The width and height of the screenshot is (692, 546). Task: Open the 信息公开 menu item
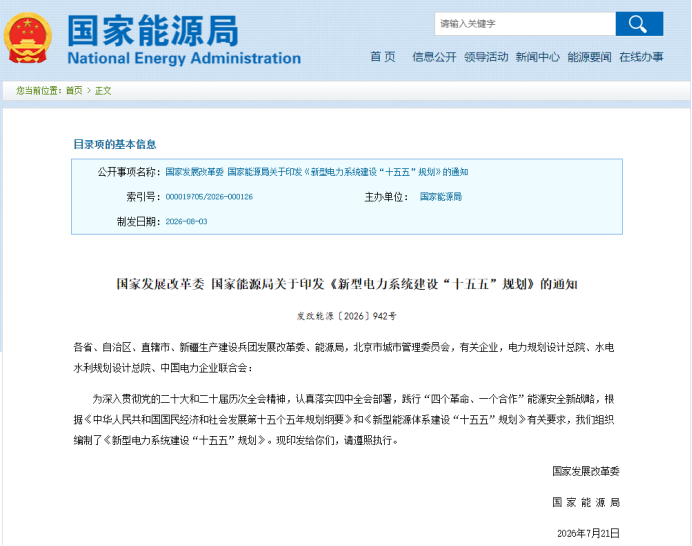coord(434,57)
